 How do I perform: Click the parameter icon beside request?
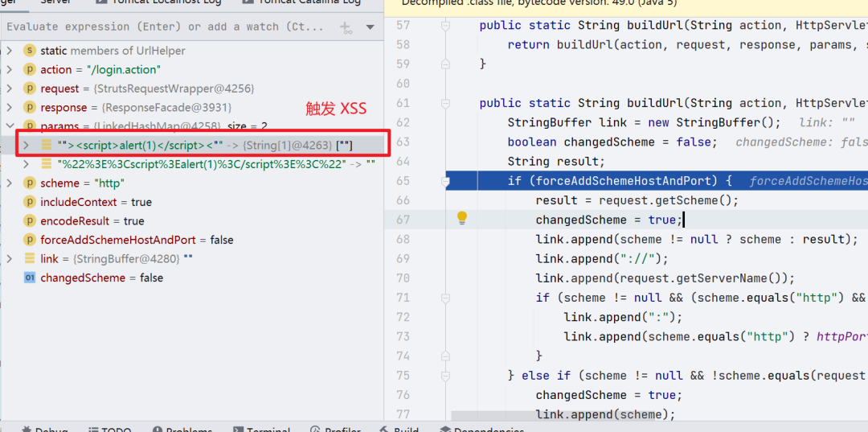tap(30, 88)
